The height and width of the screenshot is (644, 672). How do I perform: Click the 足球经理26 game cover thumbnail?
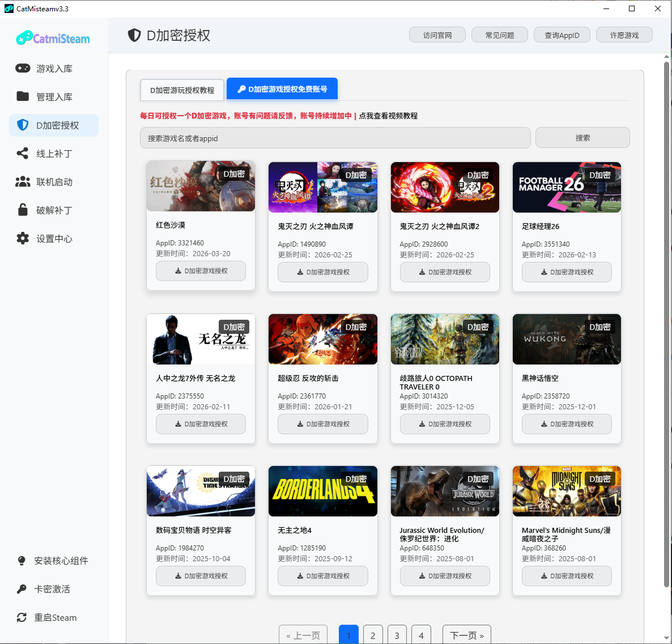click(567, 187)
